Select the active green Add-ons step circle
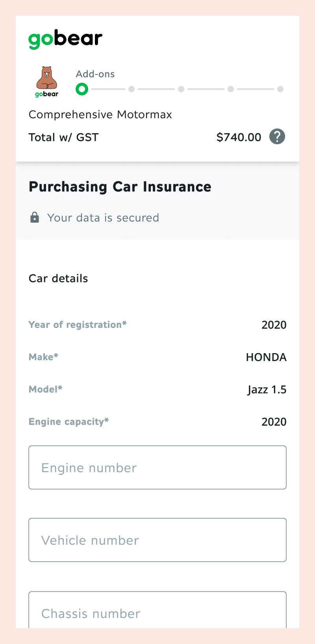The image size is (315, 644). [x=82, y=89]
